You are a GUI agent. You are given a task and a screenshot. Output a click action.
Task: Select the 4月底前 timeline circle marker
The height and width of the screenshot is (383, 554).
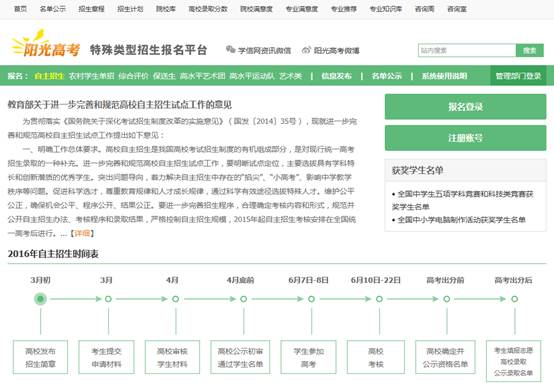pyautogui.click(x=243, y=299)
